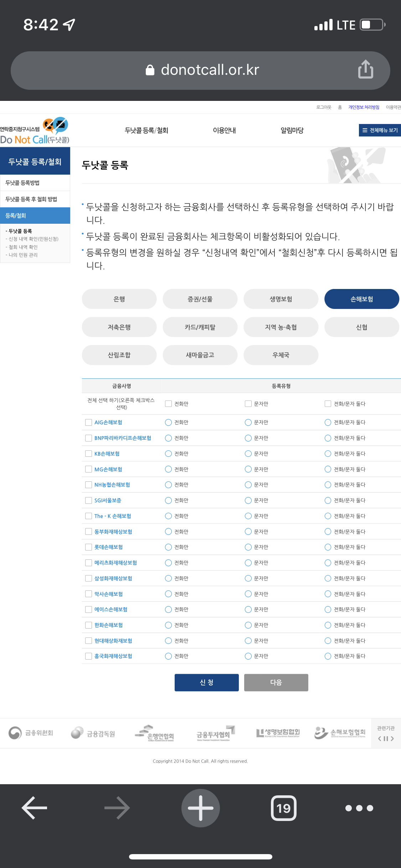Select 문자만 radio for NH농협손해보험
401x868 pixels.
248,485
